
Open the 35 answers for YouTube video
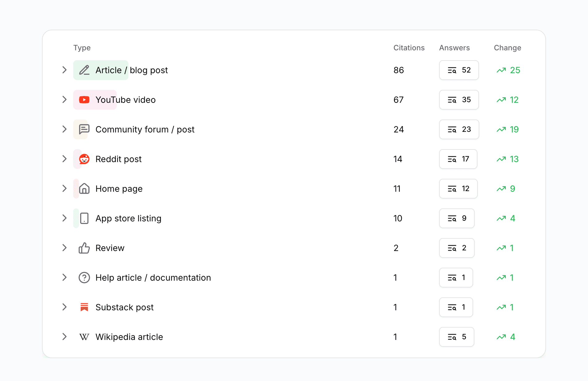coord(459,100)
